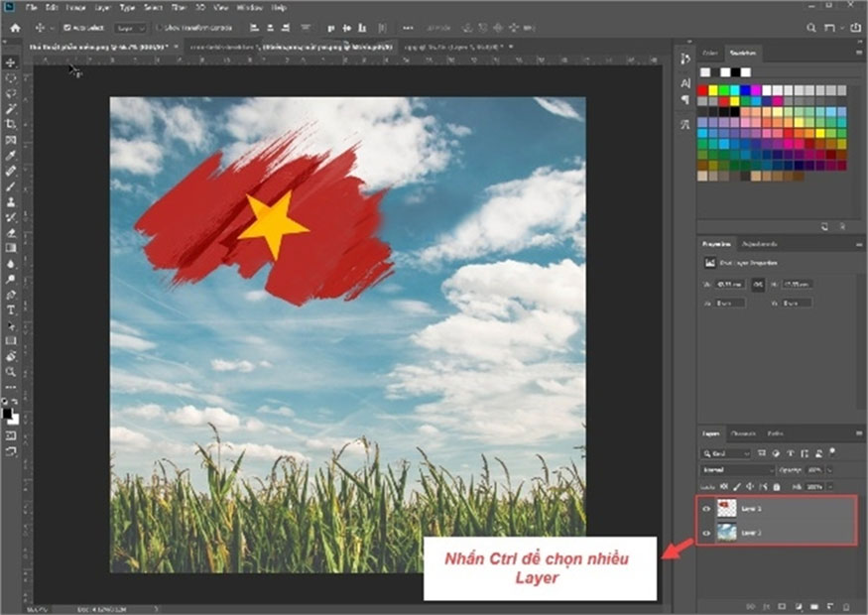The image size is (868, 615).
Task: Select the Type tool
Action: tap(11, 309)
